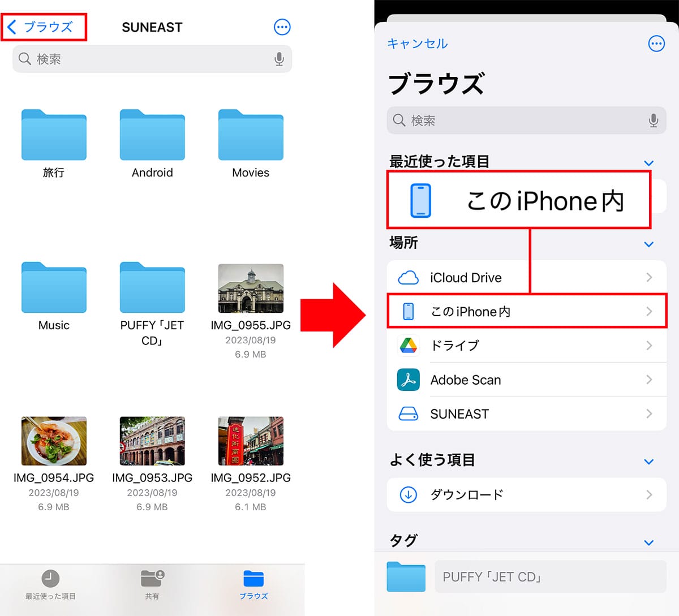Collapse the 最近使った項目 section
679x616 pixels.
click(649, 163)
